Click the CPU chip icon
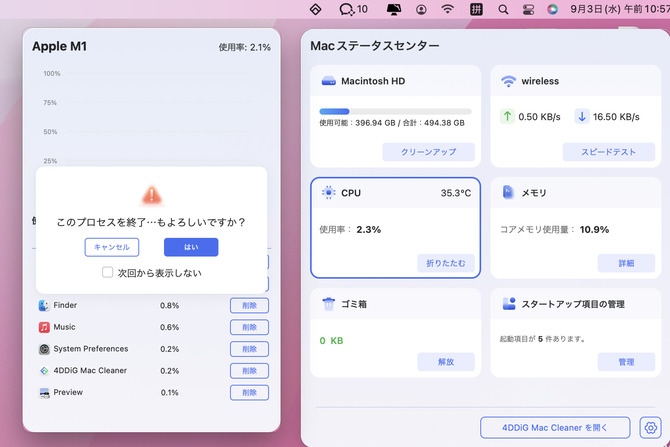Image resolution: width=670 pixels, height=447 pixels. (x=328, y=193)
